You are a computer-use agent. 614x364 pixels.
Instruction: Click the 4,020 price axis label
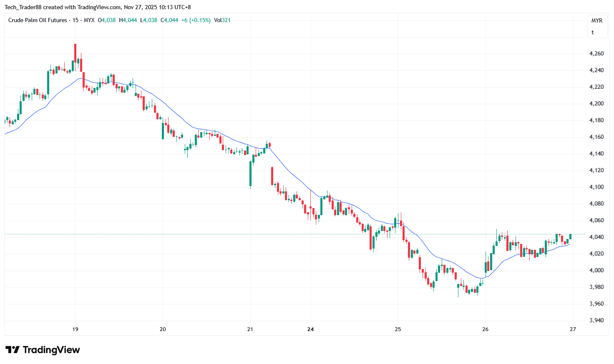[x=596, y=254]
